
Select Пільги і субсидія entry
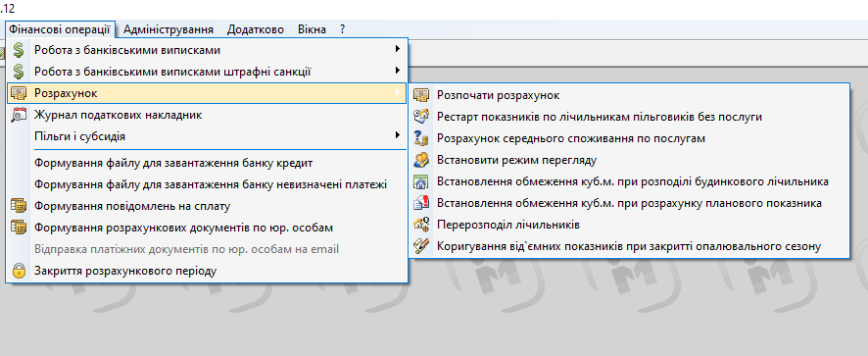[207, 136]
